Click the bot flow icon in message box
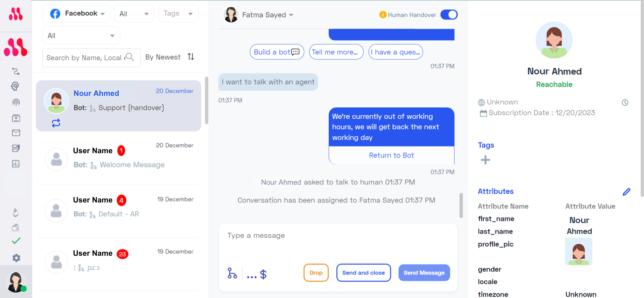This screenshot has height=298, width=644. [x=232, y=273]
